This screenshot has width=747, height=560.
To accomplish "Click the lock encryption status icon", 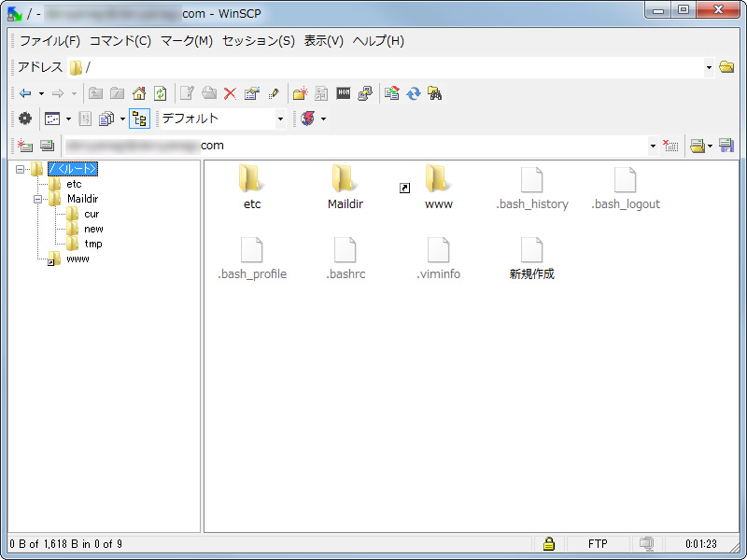I will click(x=549, y=543).
